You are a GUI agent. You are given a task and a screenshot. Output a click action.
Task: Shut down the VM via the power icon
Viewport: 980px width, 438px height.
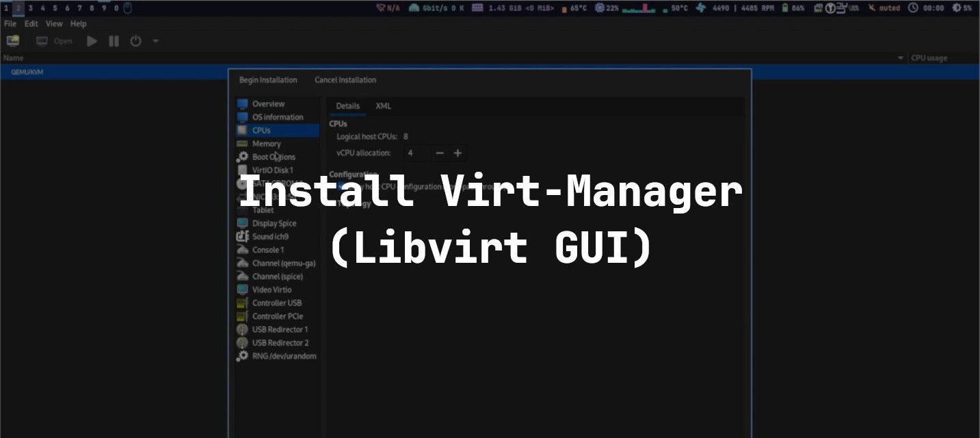click(135, 40)
